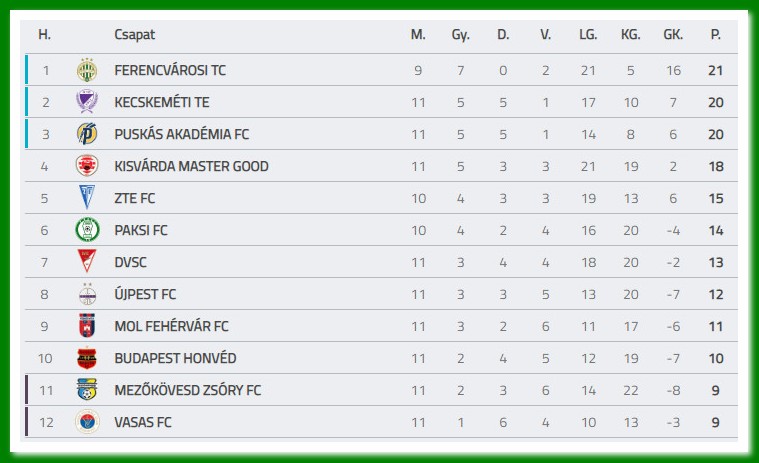Click the H. position column header

[44, 34]
